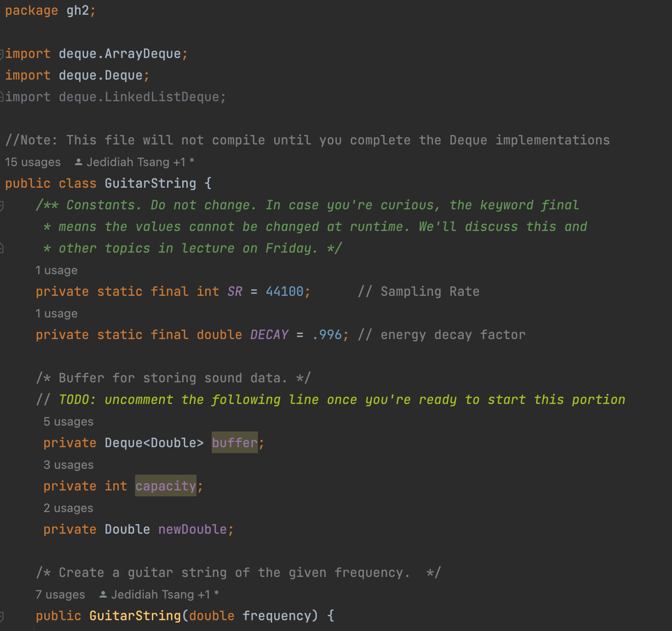The image size is (672, 631).
Task: Click the highlighted capacity field name
Action: [x=166, y=486]
